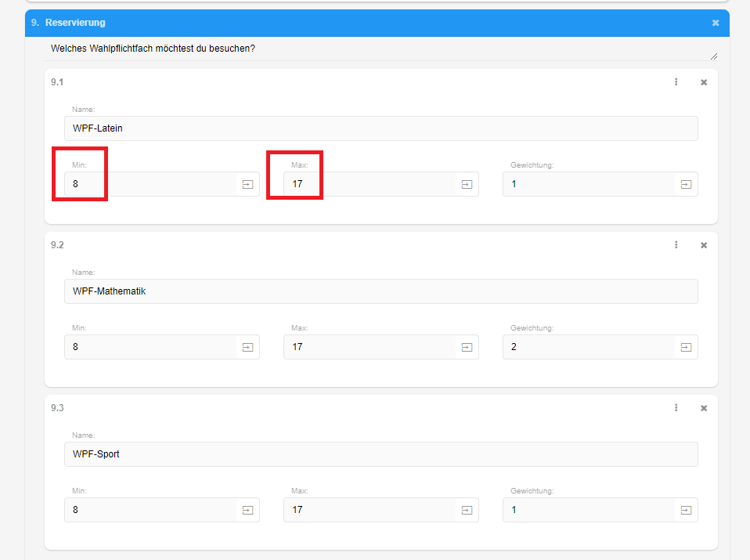750x560 pixels.
Task: Click the apply-arrow icon next to WPF-Mathematik Max
Action: coord(467,347)
